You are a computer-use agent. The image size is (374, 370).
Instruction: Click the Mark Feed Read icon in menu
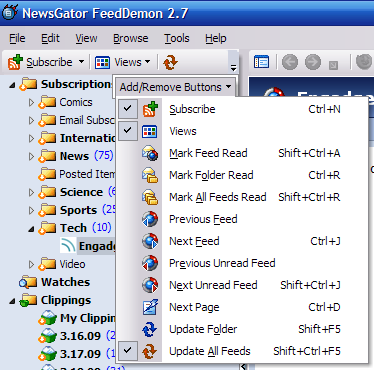[x=150, y=153]
